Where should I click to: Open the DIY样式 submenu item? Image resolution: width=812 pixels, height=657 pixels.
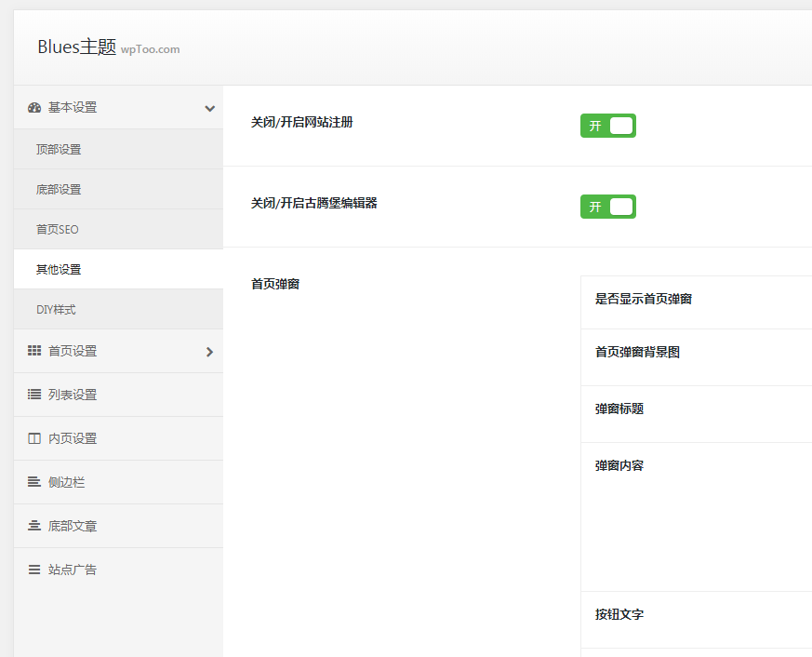[56, 310]
